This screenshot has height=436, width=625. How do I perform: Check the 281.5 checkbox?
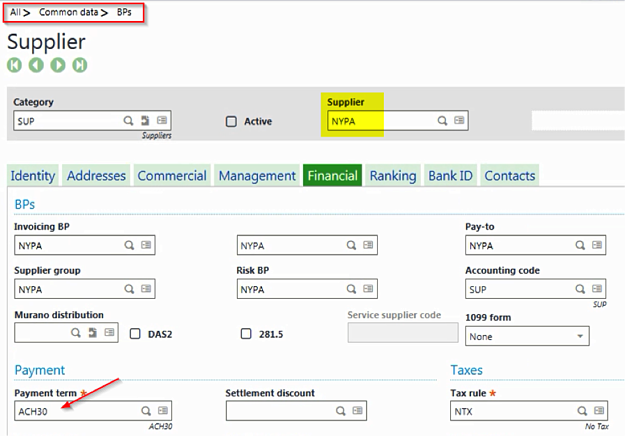point(246,334)
